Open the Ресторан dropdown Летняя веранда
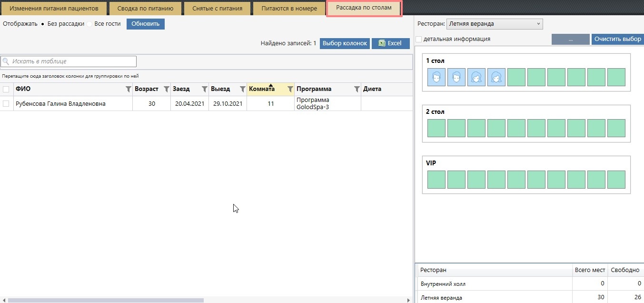Viewport: 644px width, 303px height. coord(495,24)
